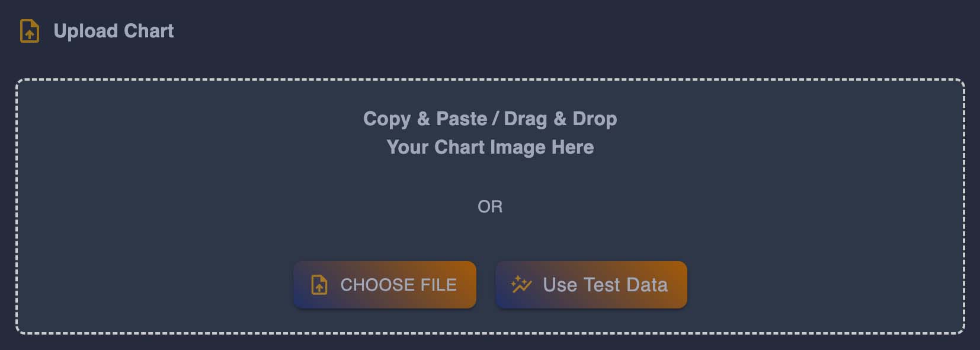Click the document-with-arrow icon on the Choose File button
980x350 pixels.
pos(319,285)
